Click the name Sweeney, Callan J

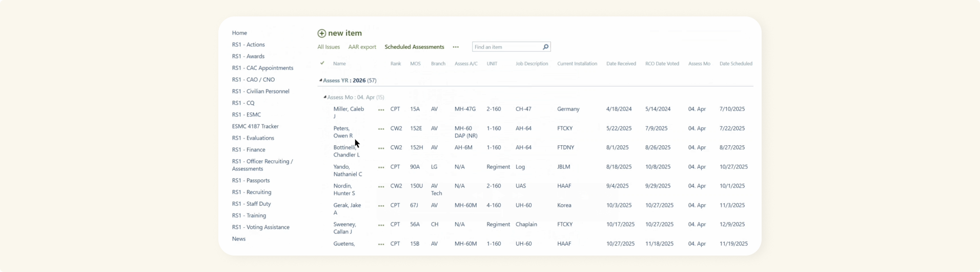(x=344, y=228)
